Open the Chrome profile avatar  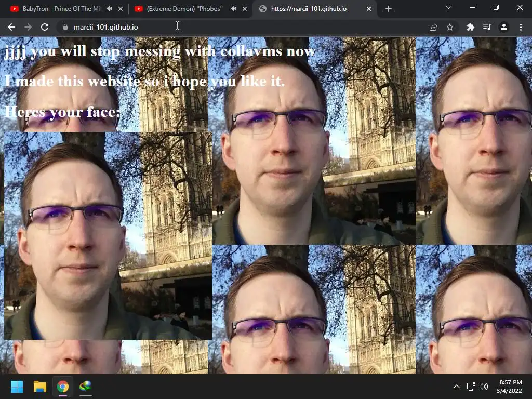(504, 27)
